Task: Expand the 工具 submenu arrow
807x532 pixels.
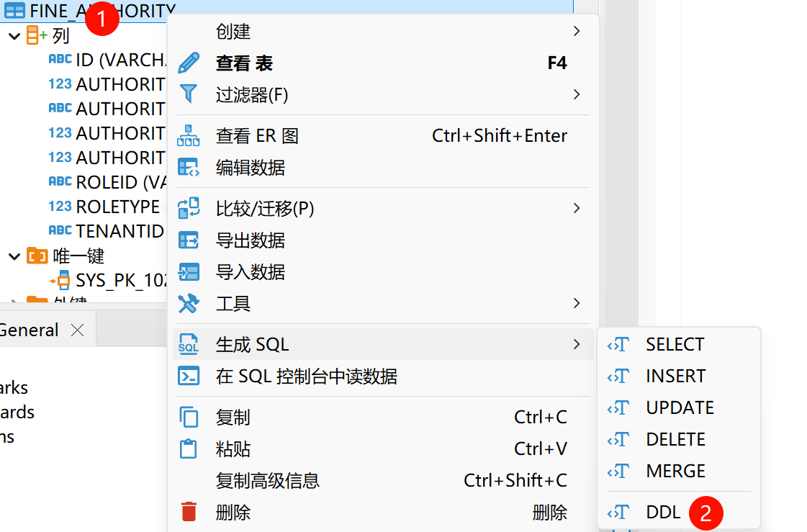Action: [x=576, y=303]
